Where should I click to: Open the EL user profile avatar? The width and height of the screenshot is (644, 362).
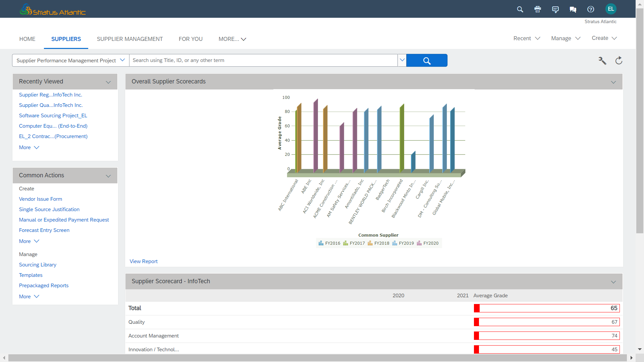pyautogui.click(x=611, y=9)
